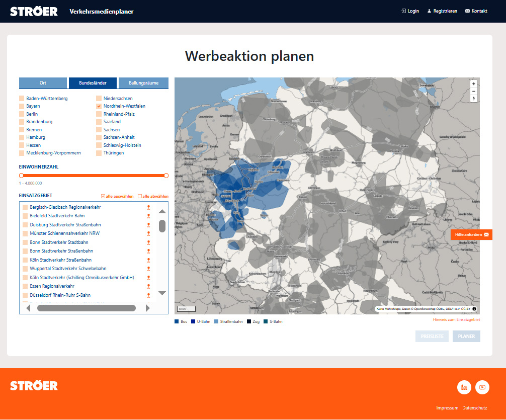Click the vertical scrollbar thumb in list

tap(162, 226)
